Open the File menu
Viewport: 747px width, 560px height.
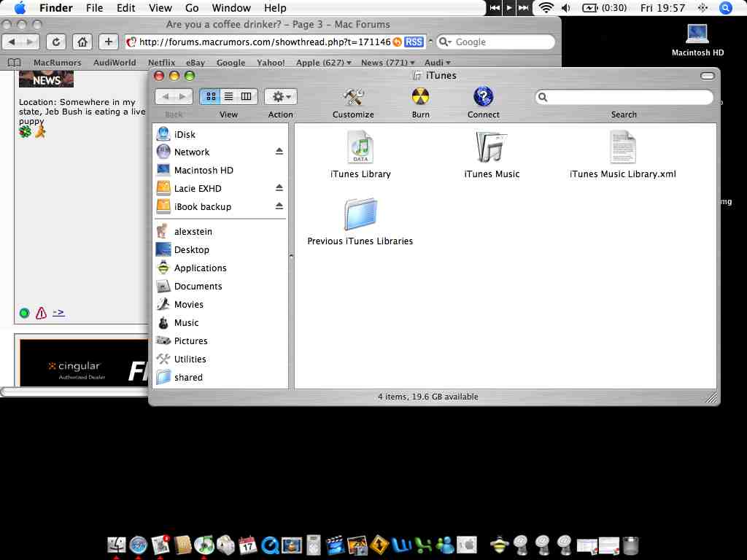pos(94,7)
